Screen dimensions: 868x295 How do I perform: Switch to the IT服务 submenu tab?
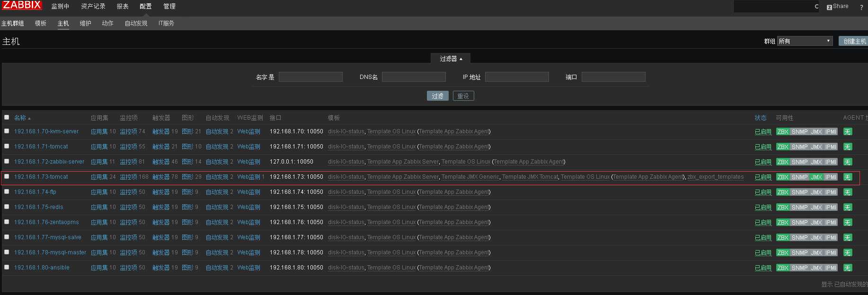point(166,23)
